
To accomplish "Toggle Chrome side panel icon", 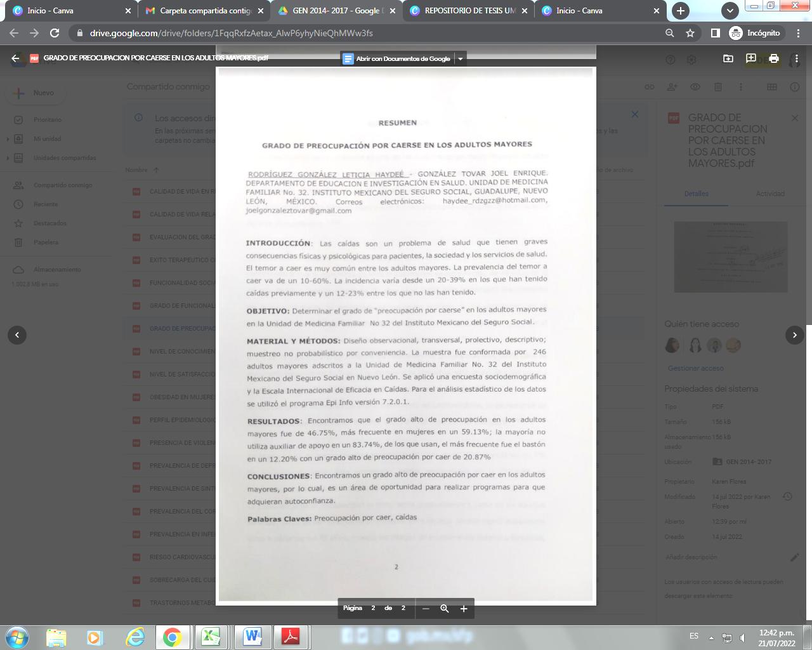I will pyautogui.click(x=715, y=33).
